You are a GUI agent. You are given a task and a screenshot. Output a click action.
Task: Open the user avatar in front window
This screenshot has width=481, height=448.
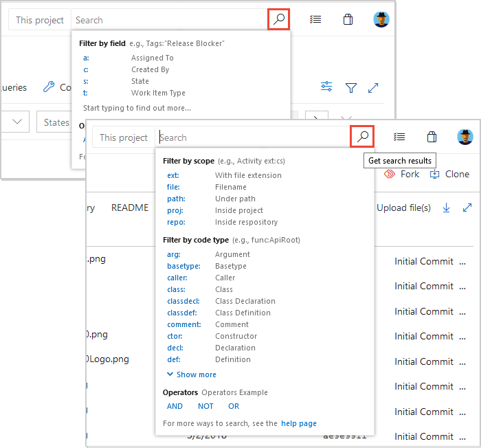465,137
